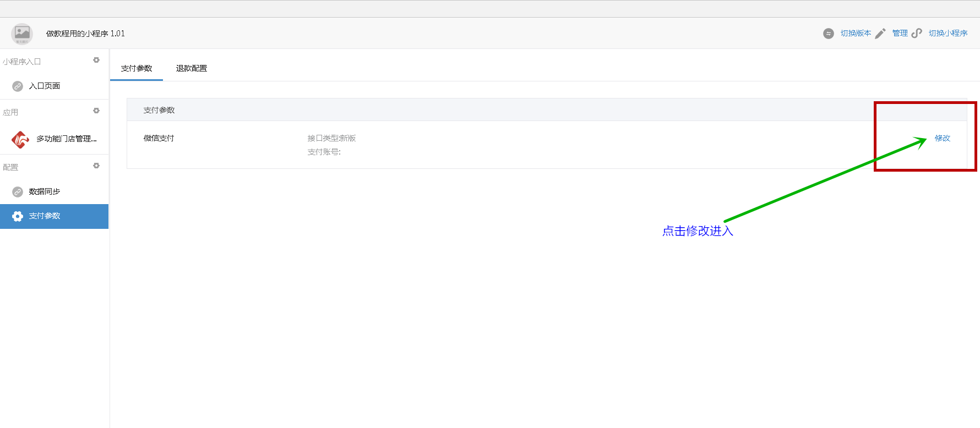Open the 多功能门店管理 app entry
The height and width of the screenshot is (428, 980).
(66, 139)
